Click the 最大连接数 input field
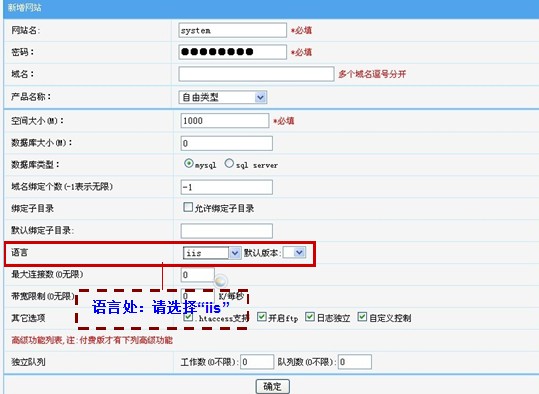Image resolution: width=539 pixels, height=394 pixels. [x=198, y=275]
